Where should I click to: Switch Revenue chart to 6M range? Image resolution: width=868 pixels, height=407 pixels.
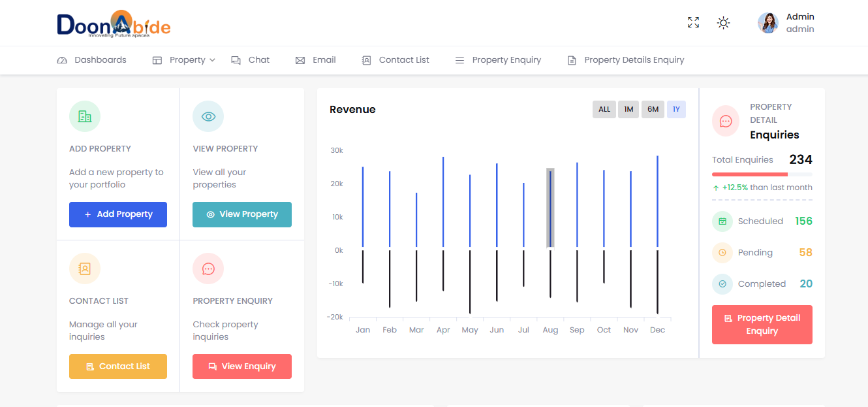click(653, 109)
